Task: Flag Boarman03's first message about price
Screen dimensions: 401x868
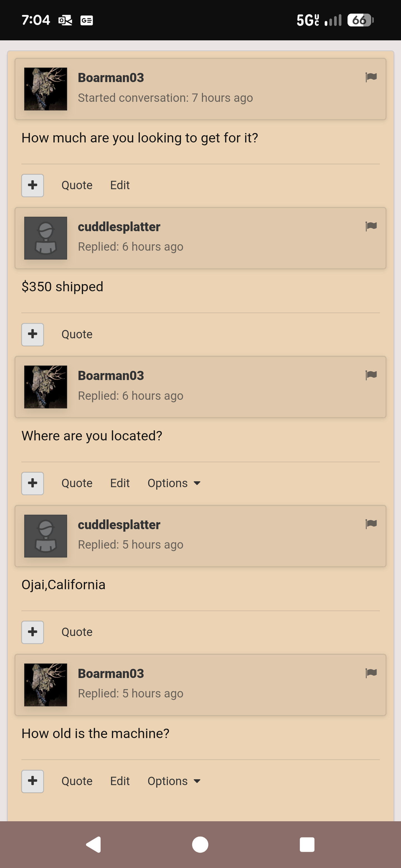Action: pos(371,77)
